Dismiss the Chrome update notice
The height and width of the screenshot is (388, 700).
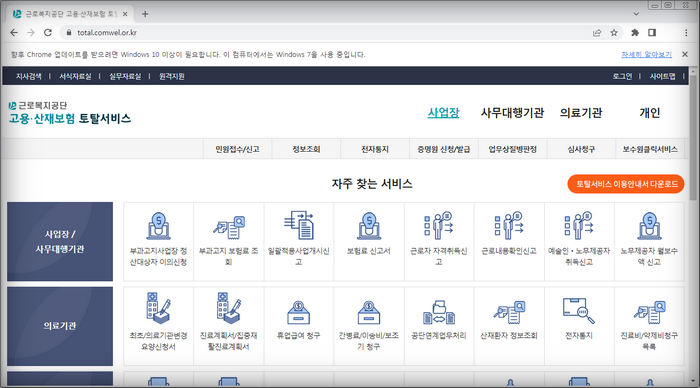tap(685, 54)
